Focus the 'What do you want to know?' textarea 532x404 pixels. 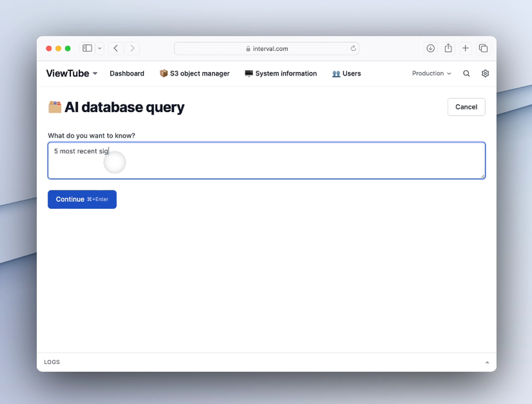(x=267, y=161)
